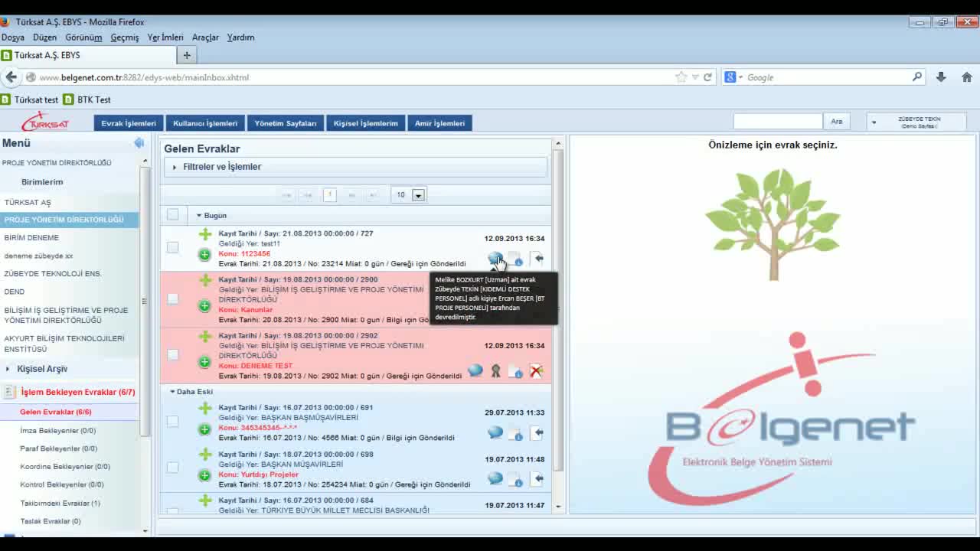980x551 pixels.
Task: Select the checkbox for Yurtdışı Projeler document
Action: click(172, 467)
